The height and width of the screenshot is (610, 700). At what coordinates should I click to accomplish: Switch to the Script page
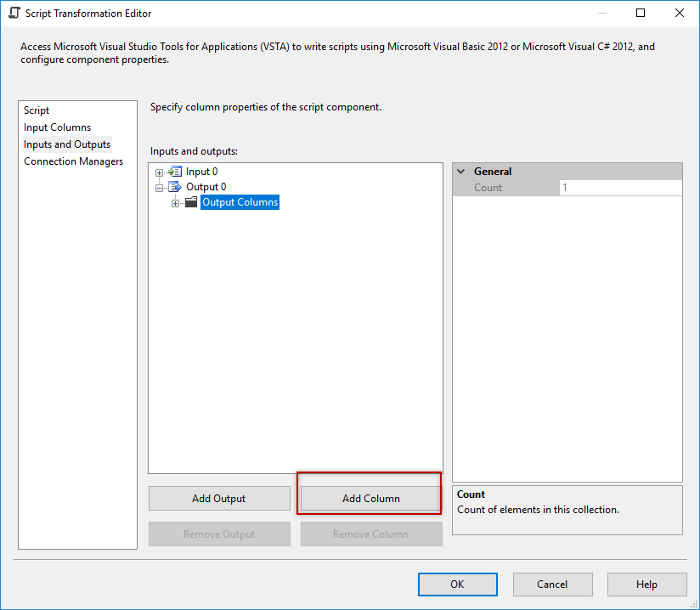click(x=36, y=110)
